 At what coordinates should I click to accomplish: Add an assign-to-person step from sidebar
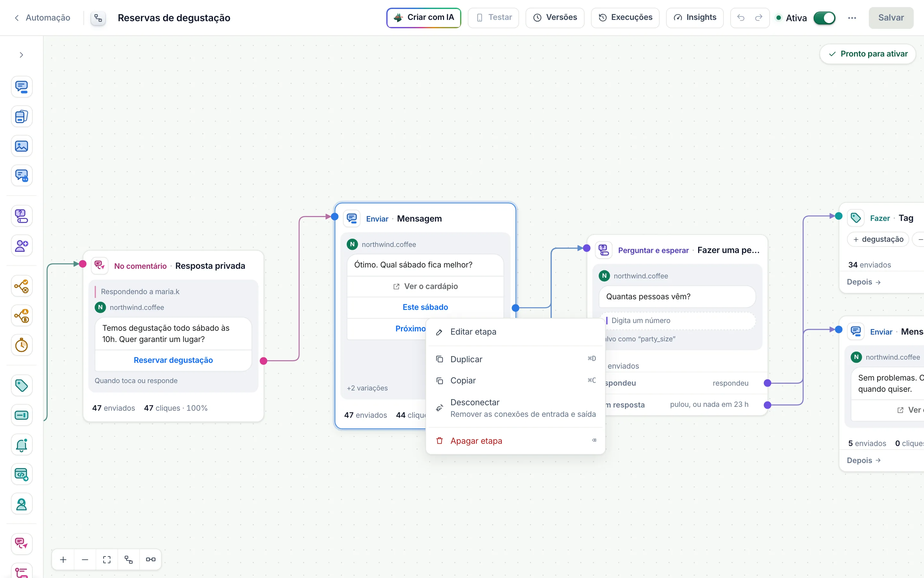point(21,504)
